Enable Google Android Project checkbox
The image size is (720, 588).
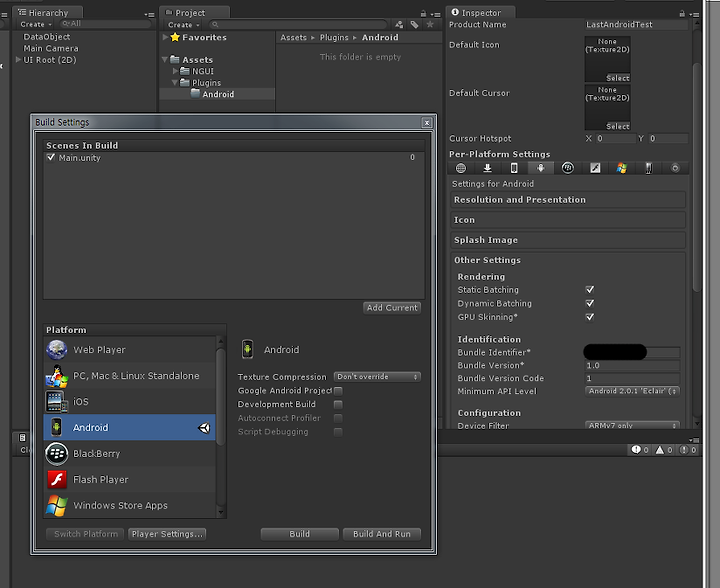click(338, 391)
